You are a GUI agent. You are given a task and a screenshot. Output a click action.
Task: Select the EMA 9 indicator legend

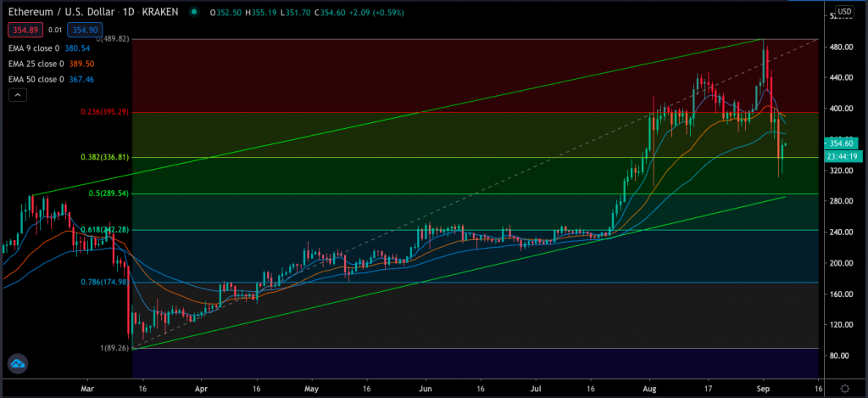pos(53,48)
